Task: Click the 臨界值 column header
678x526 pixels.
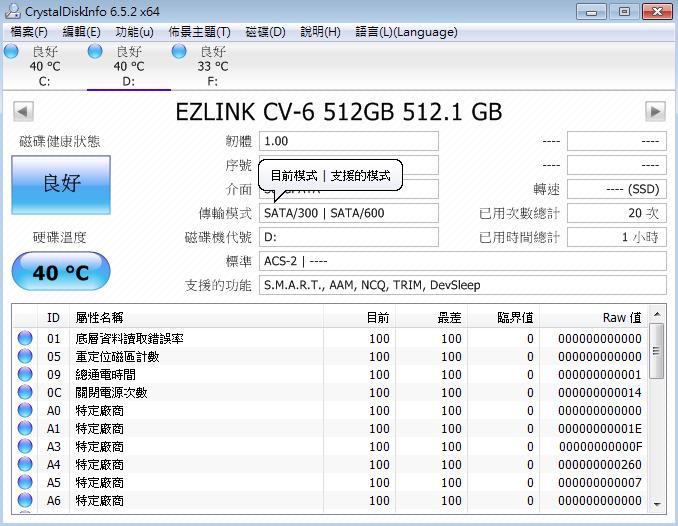Action: (x=503, y=318)
